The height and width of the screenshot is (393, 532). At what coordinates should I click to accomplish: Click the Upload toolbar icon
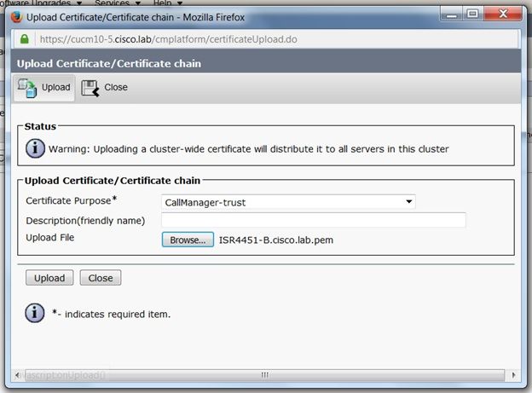[27, 88]
